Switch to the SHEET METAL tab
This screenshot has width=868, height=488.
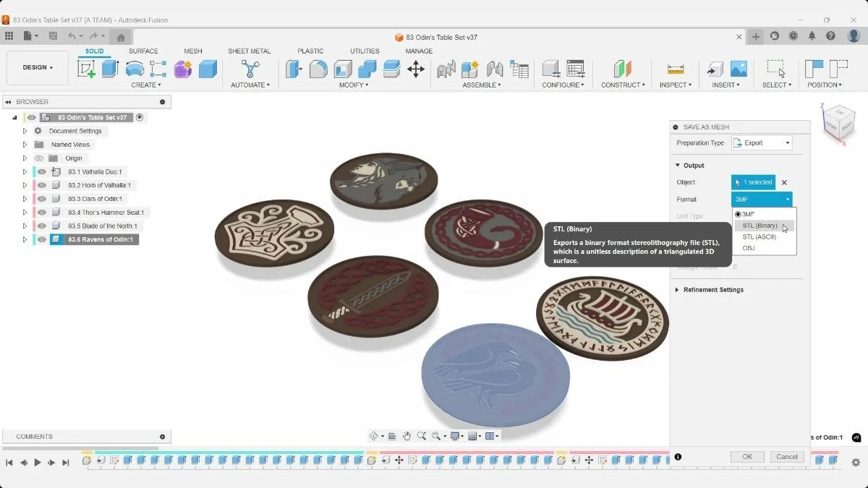250,51
